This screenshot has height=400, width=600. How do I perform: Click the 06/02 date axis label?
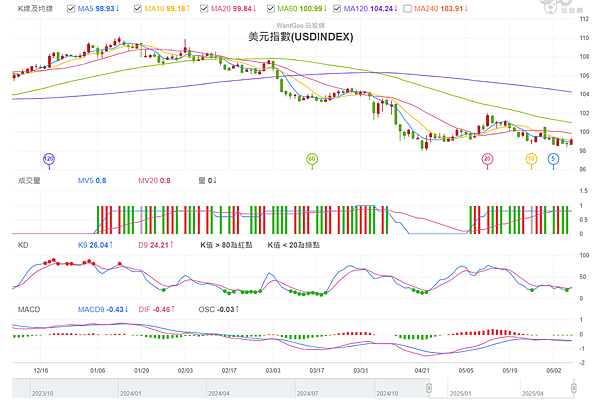(554, 371)
